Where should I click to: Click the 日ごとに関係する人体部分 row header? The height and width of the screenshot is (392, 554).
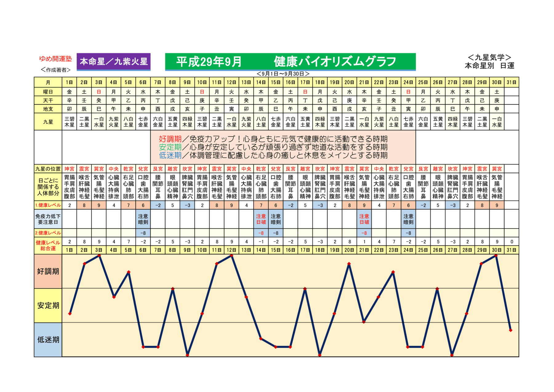pyautogui.click(x=48, y=187)
